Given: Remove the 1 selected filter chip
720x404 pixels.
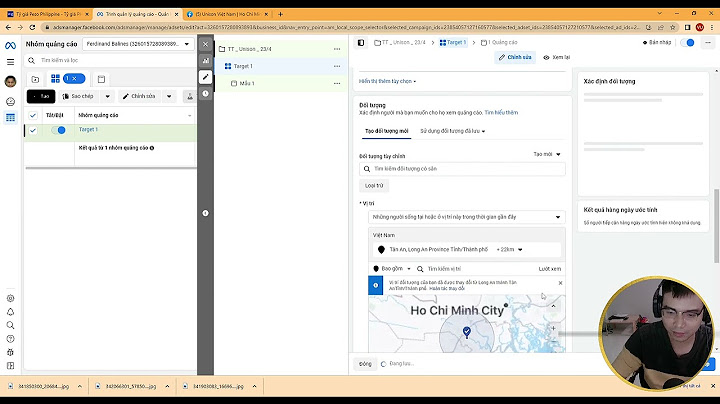Looking at the screenshot, I should click(74, 79).
